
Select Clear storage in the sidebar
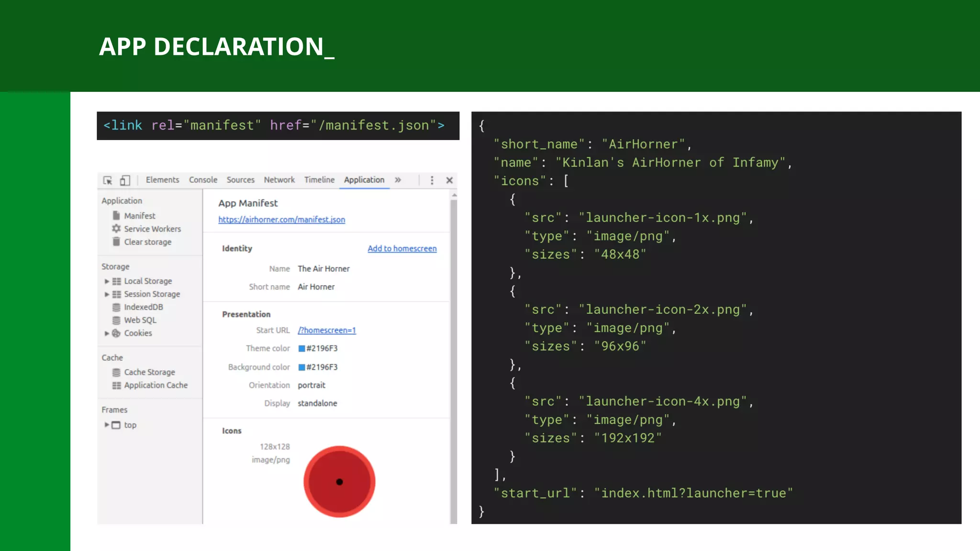148,242
